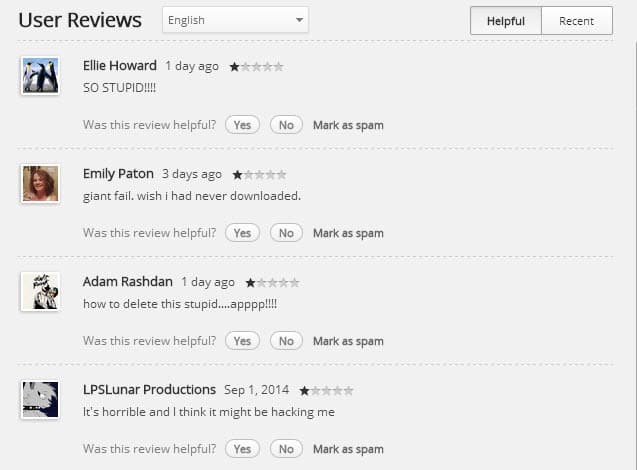Report LPSLunar Productions' review as spam
This screenshot has width=637, height=470.
click(x=348, y=449)
